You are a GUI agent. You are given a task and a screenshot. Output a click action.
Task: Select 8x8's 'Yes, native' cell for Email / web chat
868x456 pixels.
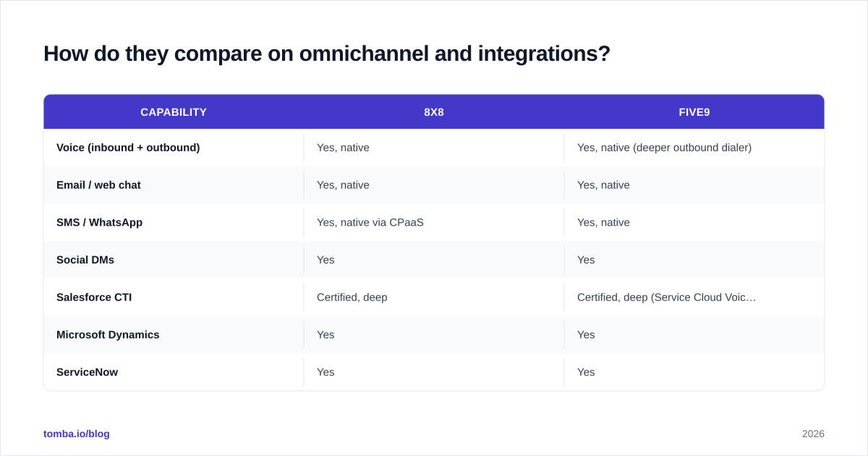434,185
